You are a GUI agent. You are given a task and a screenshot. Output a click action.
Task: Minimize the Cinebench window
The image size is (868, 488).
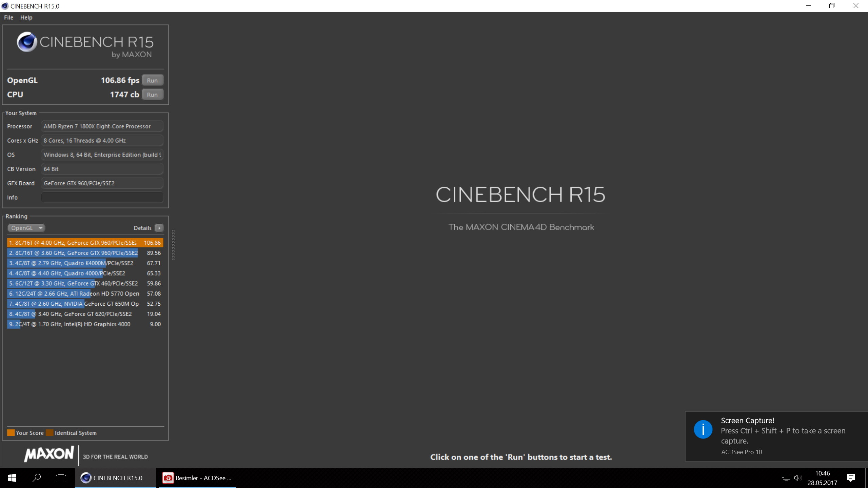pyautogui.click(x=808, y=6)
